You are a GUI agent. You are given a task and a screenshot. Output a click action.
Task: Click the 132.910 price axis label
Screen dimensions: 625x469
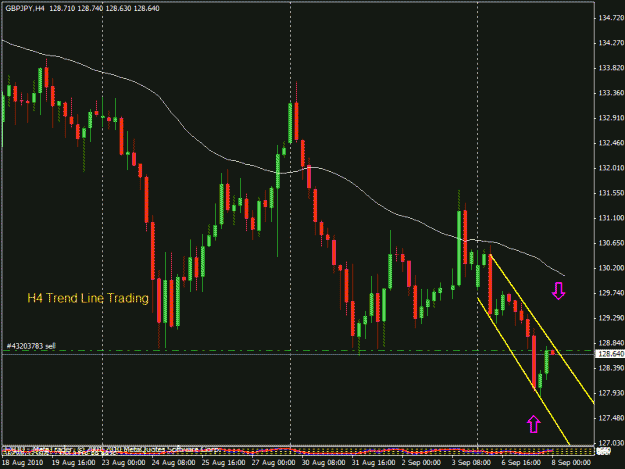point(611,118)
